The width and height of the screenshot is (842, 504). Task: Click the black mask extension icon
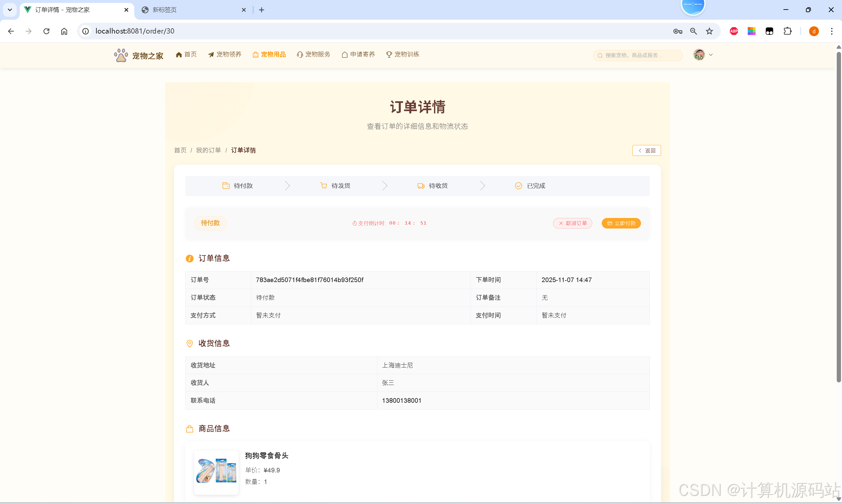coord(769,31)
